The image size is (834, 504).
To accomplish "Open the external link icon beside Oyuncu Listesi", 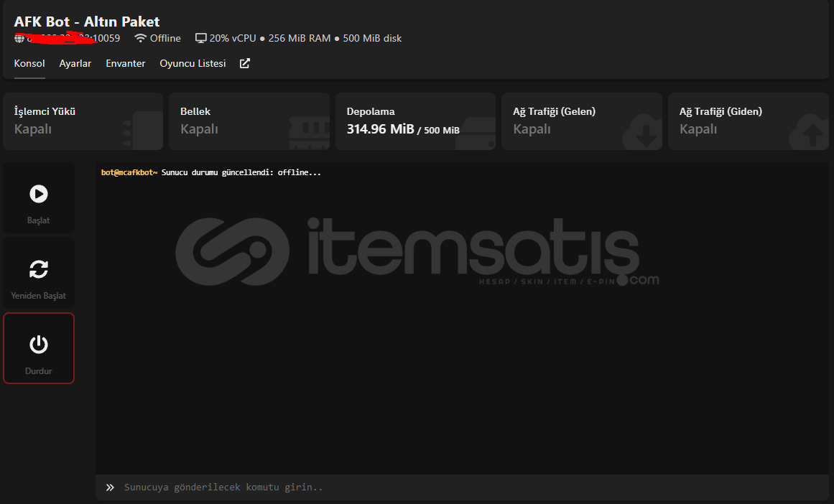I will point(245,63).
